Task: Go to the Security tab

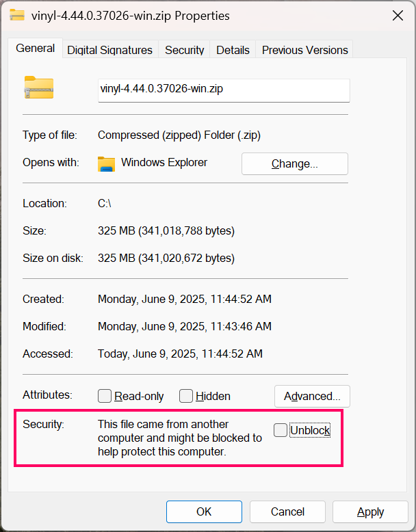Action: pos(185,50)
